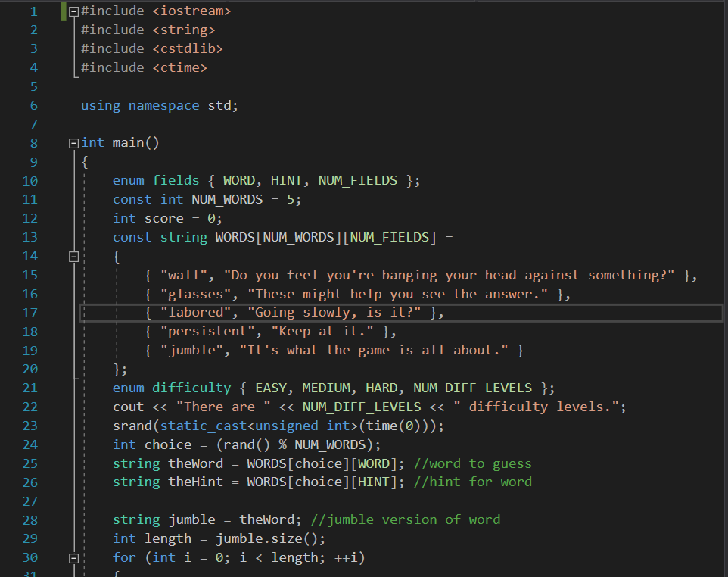
Task: Click "NUM_FIELDS" in the fields enum on line 10
Action: pos(357,180)
